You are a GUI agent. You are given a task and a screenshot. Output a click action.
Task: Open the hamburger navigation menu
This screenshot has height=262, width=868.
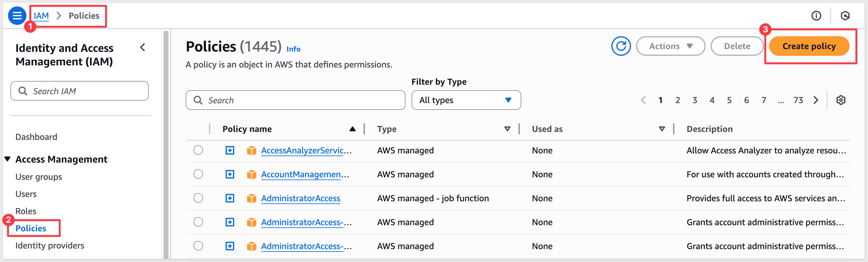click(x=17, y=15)
